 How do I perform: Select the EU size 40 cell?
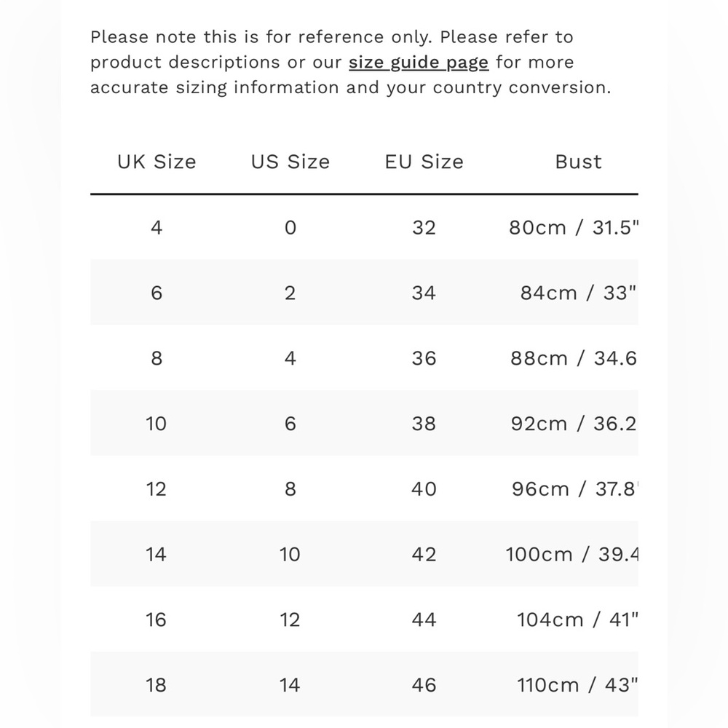pyautogui.click(x=424, y=489)
